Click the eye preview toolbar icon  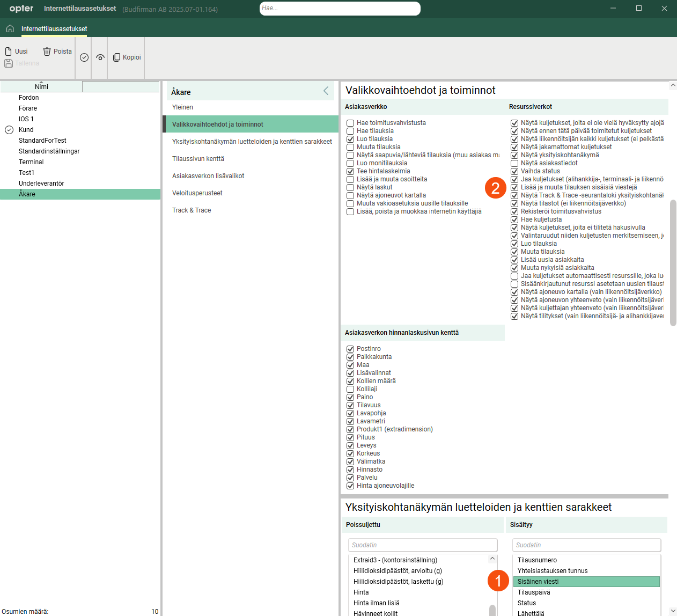point(100,57)
